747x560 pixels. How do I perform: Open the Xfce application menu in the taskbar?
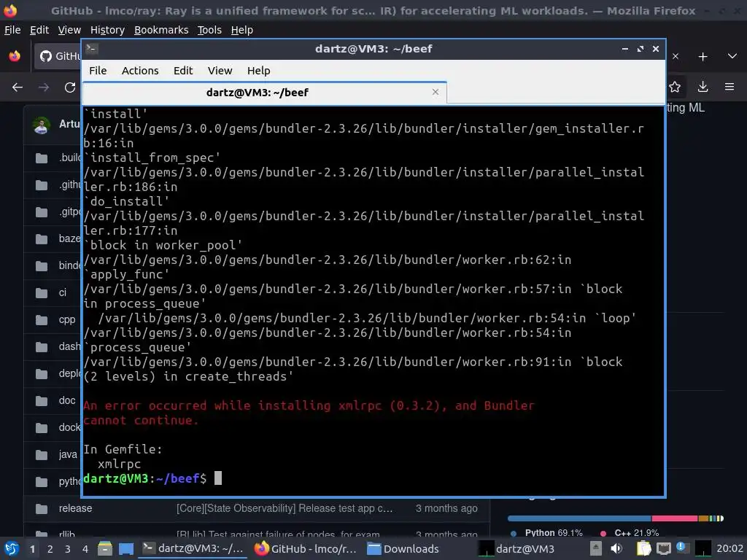[x=11, y=548]
